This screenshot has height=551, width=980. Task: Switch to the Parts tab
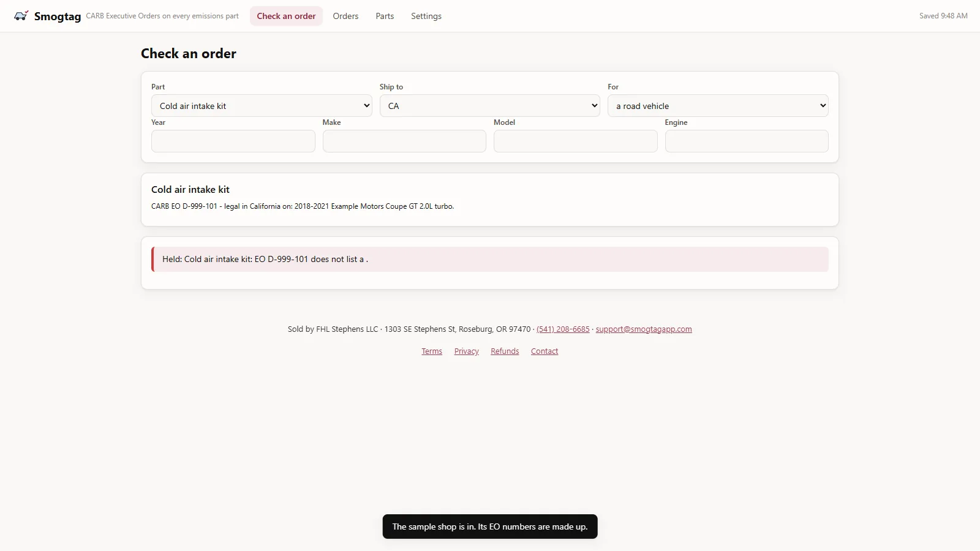coord(385,16)
